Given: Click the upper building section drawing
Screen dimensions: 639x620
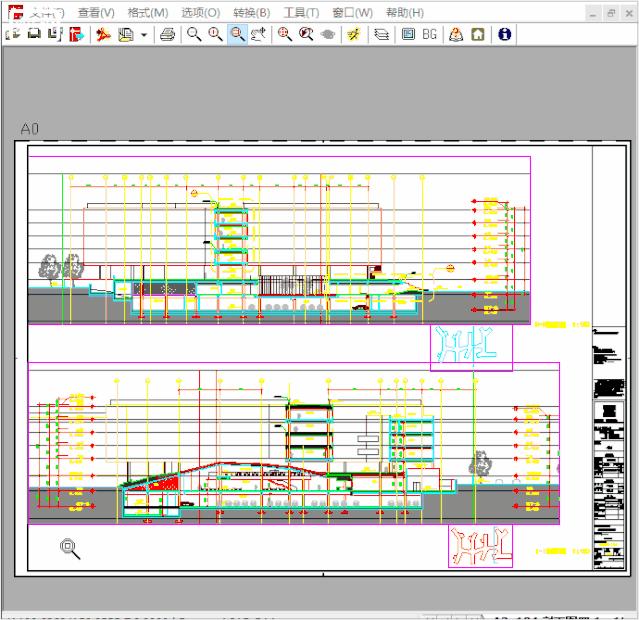Looking at the screenshot, I should 280,250.
